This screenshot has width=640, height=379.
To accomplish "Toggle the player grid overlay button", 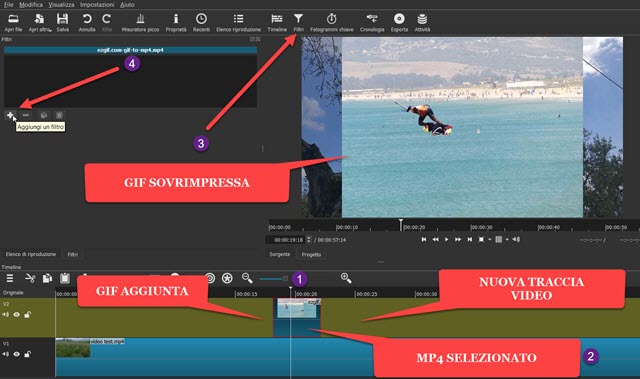I will [x=499, y=239].
